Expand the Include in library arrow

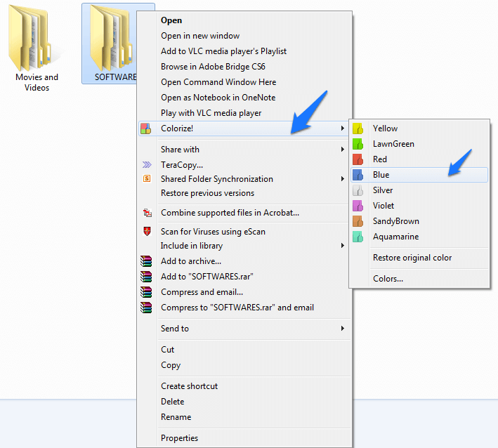tap(342, 246)
